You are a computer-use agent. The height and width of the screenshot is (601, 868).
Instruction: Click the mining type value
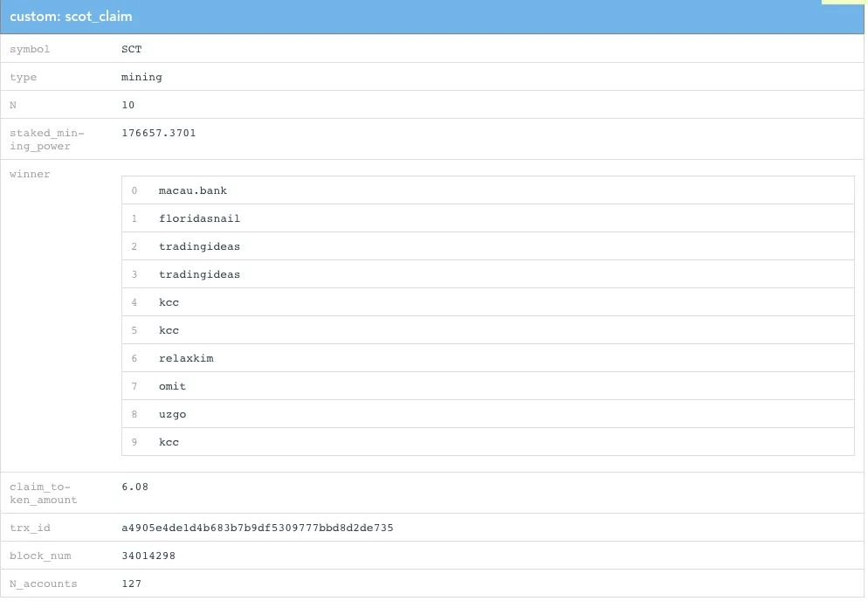click(141, 77)
